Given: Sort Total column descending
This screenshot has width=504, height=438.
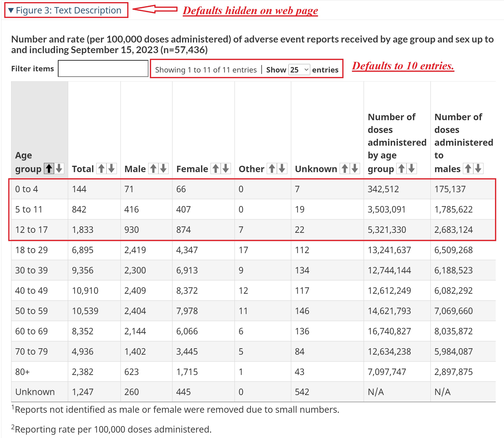Looking at the screenshot, I should pos(111,168).
